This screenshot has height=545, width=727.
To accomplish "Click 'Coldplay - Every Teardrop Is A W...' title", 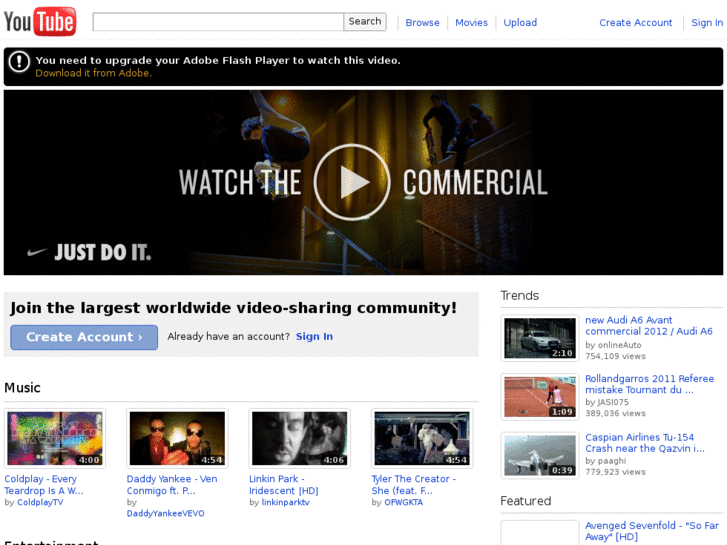I will coord(44,485).
